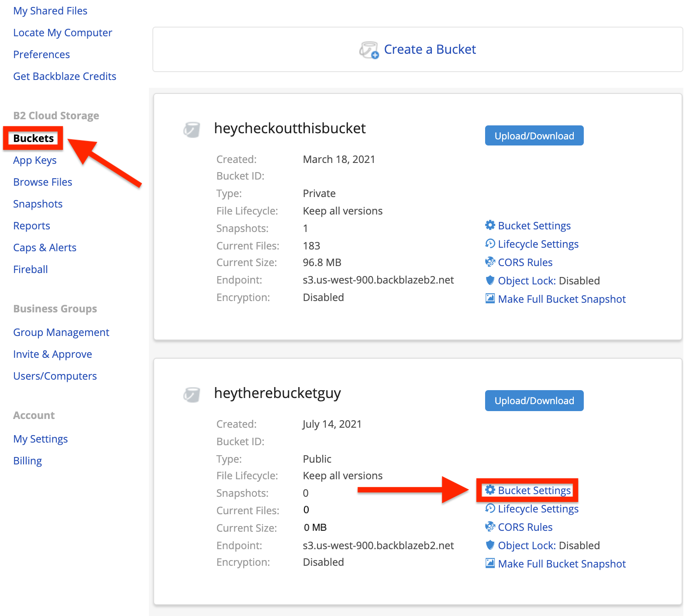The image size is (696, 616).
Task: Click snapshot picture icon in heycheckoutthisbucket
Action: click(x=490, y=298)
